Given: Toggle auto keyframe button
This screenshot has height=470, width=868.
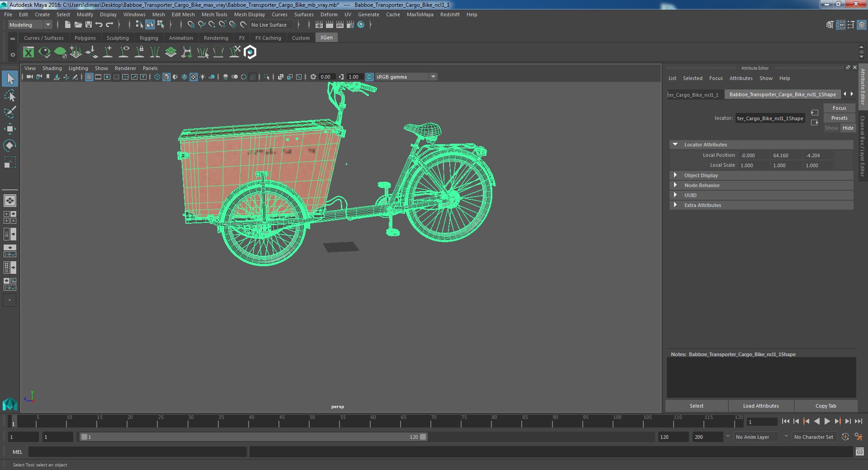Looking at the screenshot, I should (845, 437).
